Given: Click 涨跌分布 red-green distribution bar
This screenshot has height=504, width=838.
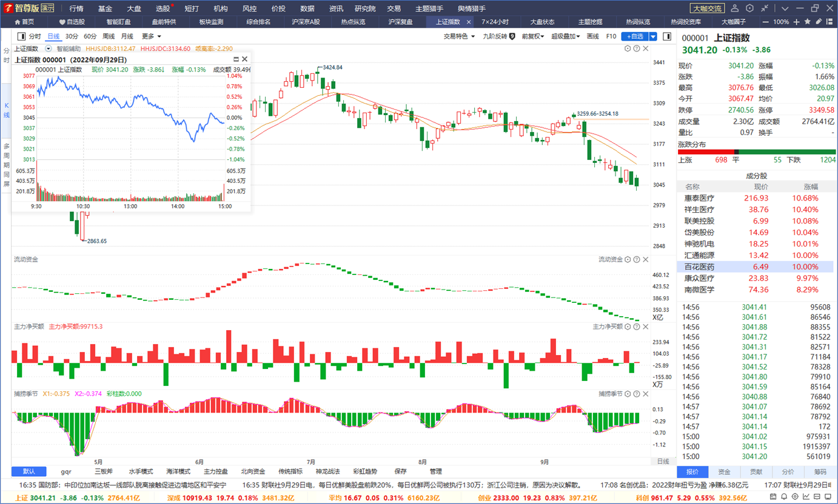Looking at the screenshot, I should 757,152.
